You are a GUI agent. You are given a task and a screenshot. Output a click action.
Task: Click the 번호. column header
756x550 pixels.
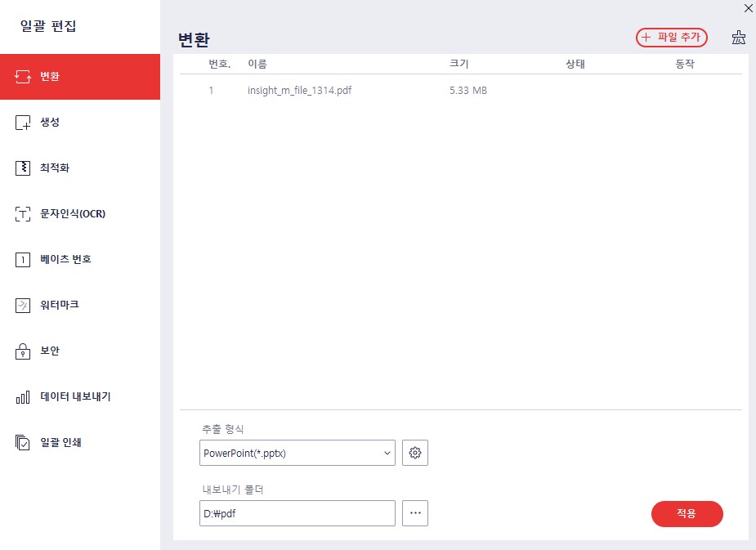click(x=219, y=64)
